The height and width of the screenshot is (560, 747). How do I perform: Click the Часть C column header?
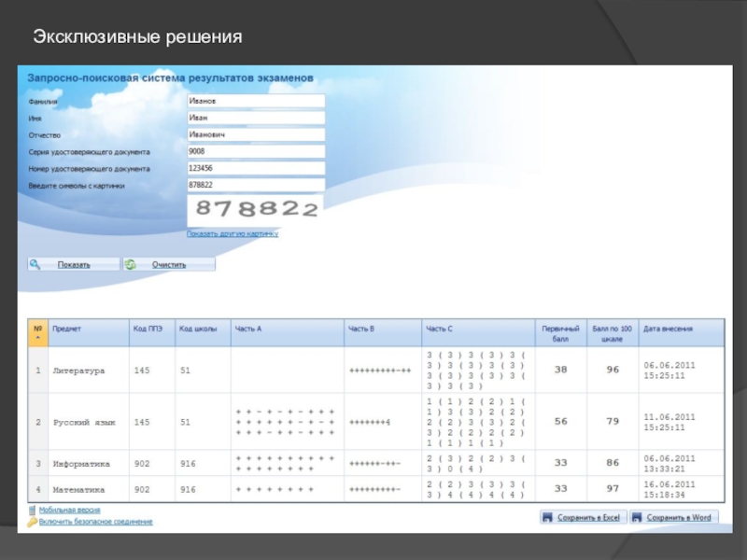tap(478, 332)
